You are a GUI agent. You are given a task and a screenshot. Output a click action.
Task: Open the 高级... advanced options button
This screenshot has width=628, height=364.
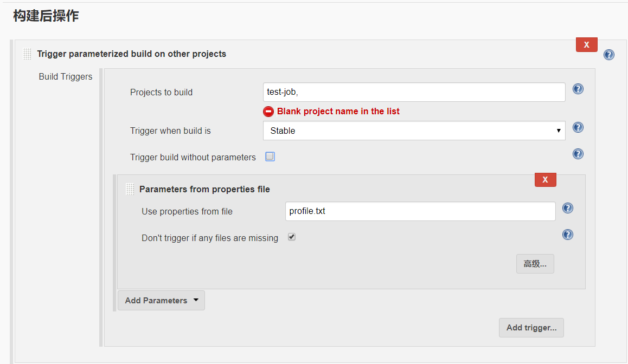click(x=535, y=264)
